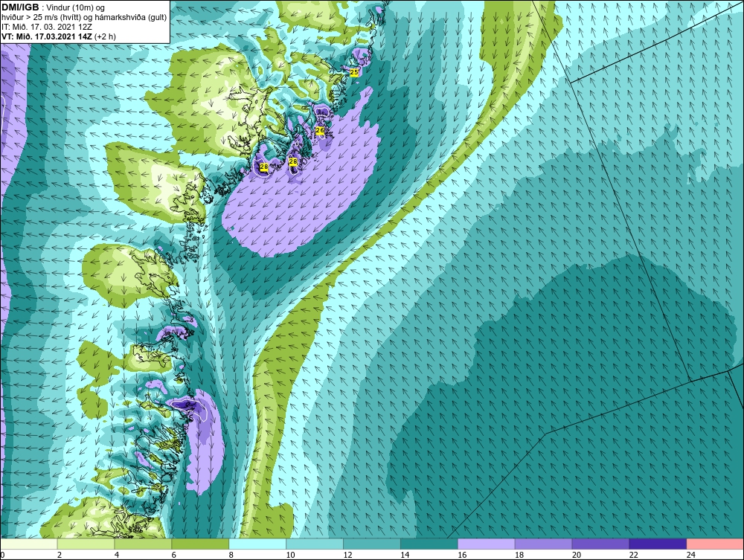
Task: Click the legend tick label "20"
Action: click(x=577, y=555)
